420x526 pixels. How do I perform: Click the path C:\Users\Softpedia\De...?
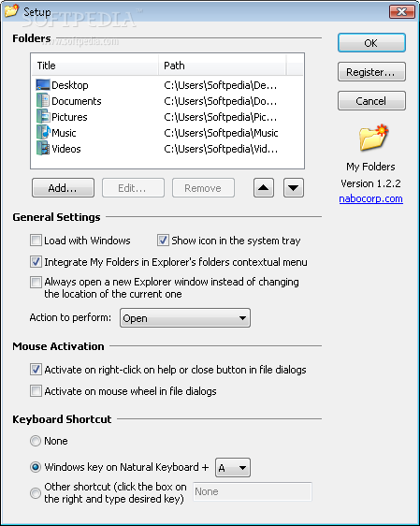click(x=220, y=85)
